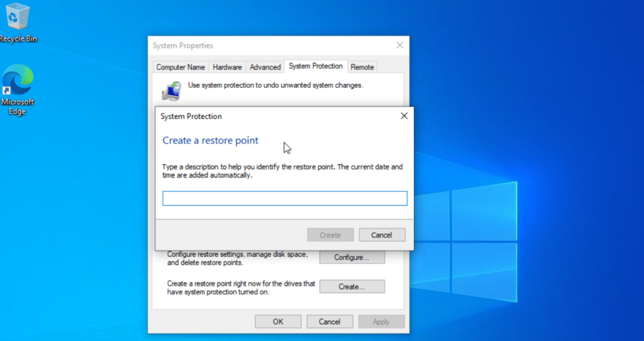Confirm with OK in System Properties
The width and height of the screenshot is (644, 341).
click(x=278, y=321)
